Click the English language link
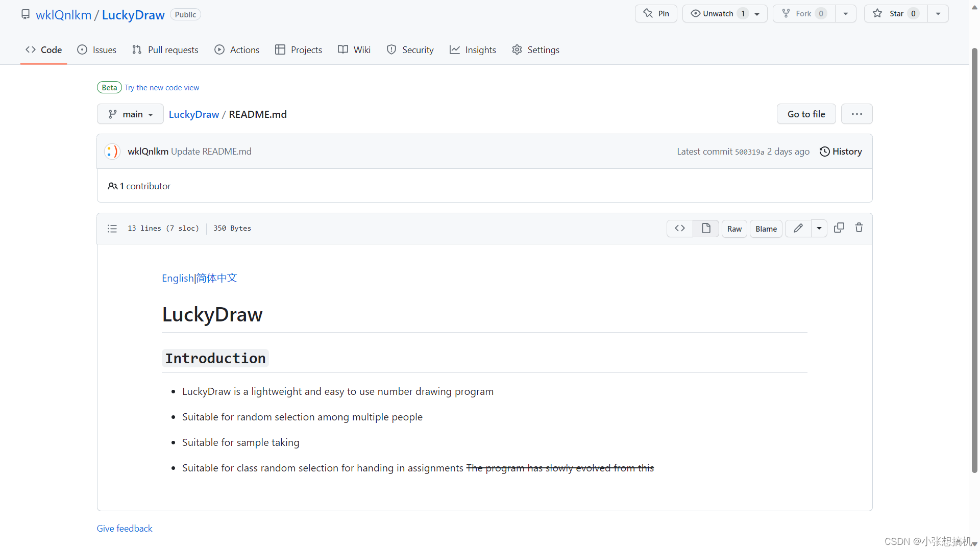This screenshot has height=551, width=980. 178,278
